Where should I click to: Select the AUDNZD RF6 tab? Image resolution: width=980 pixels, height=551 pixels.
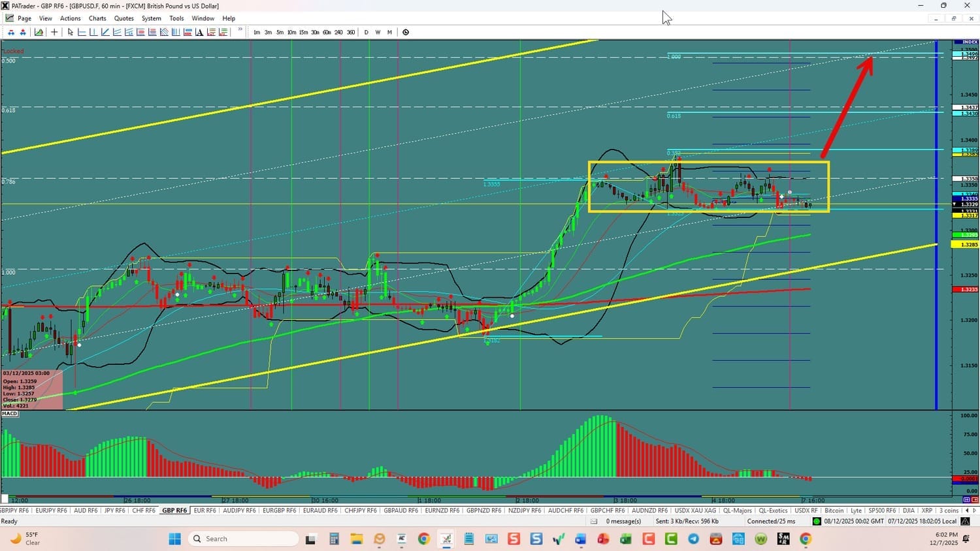click(x=650, y=511)
